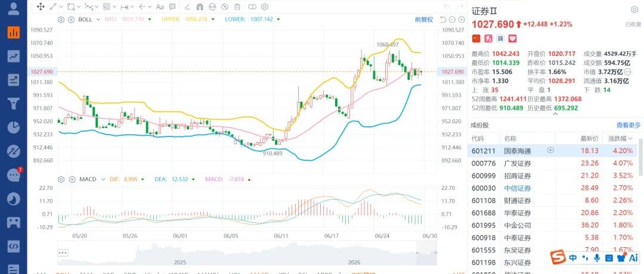Select the text Aa annotation tool
This screenshot has height=274, width=644.
pos(160,7)
